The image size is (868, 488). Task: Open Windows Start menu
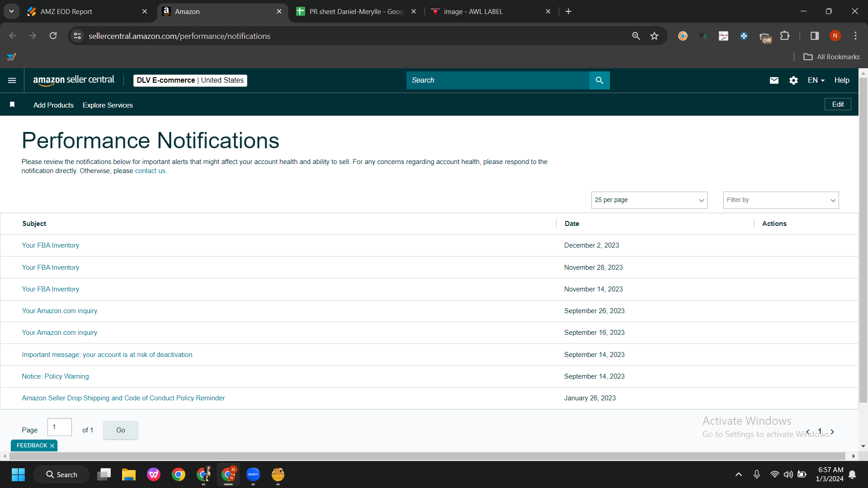(x=18, y=474)
